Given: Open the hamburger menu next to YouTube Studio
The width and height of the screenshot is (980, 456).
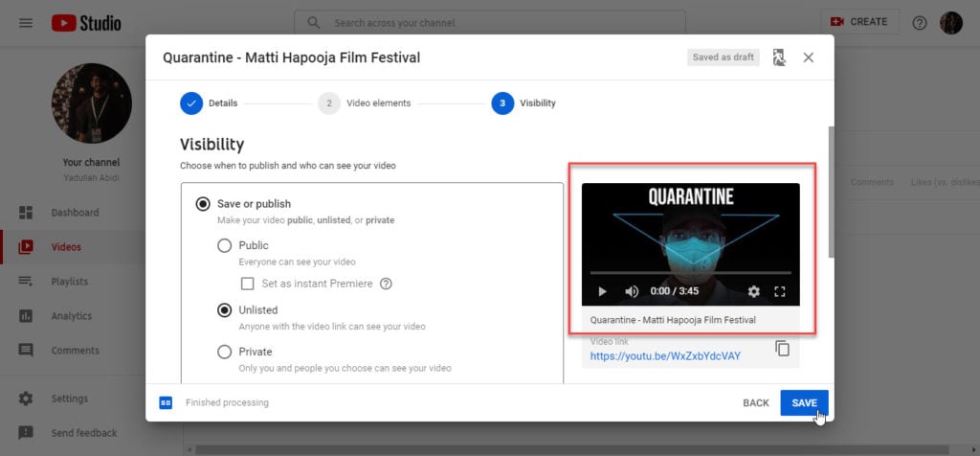Looking at the screenshot, I should click(26, 22).
